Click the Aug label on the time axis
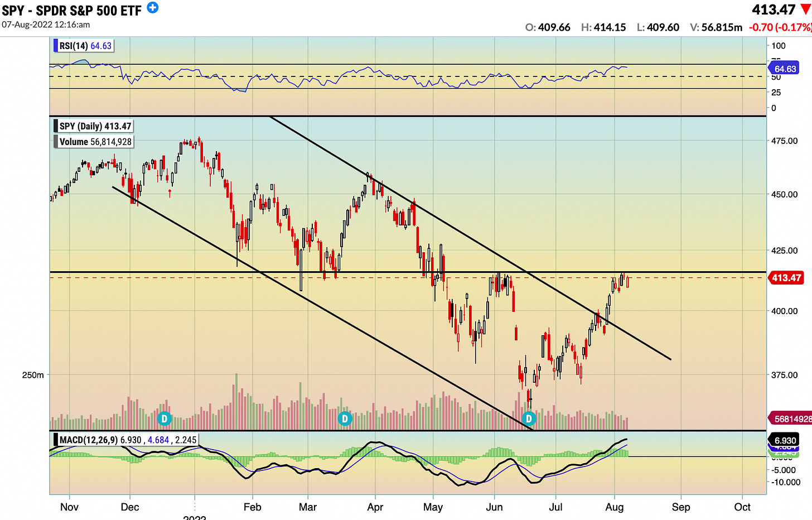Screen dimensions: 812x520 pyautogui.click(x=615, y=507)
